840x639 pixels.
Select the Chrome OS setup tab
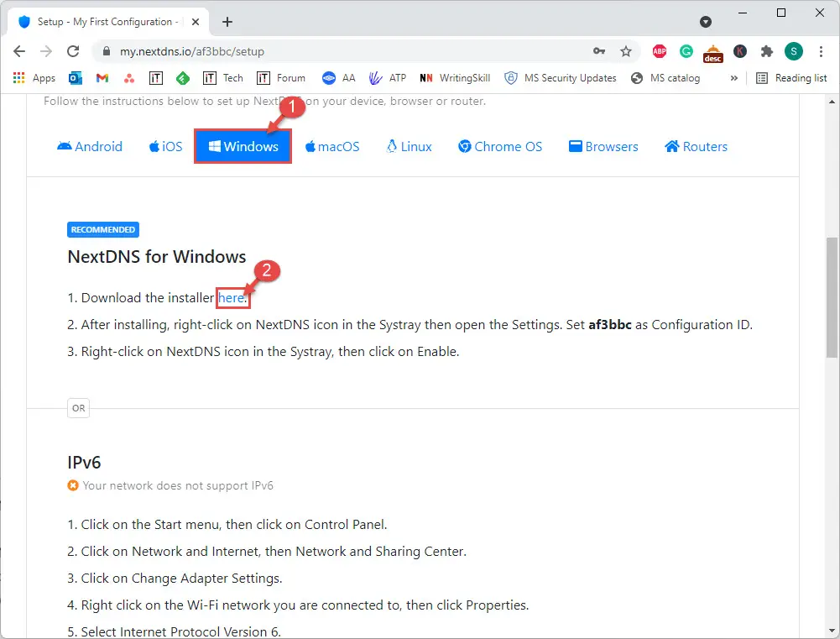tap(500, 146)
